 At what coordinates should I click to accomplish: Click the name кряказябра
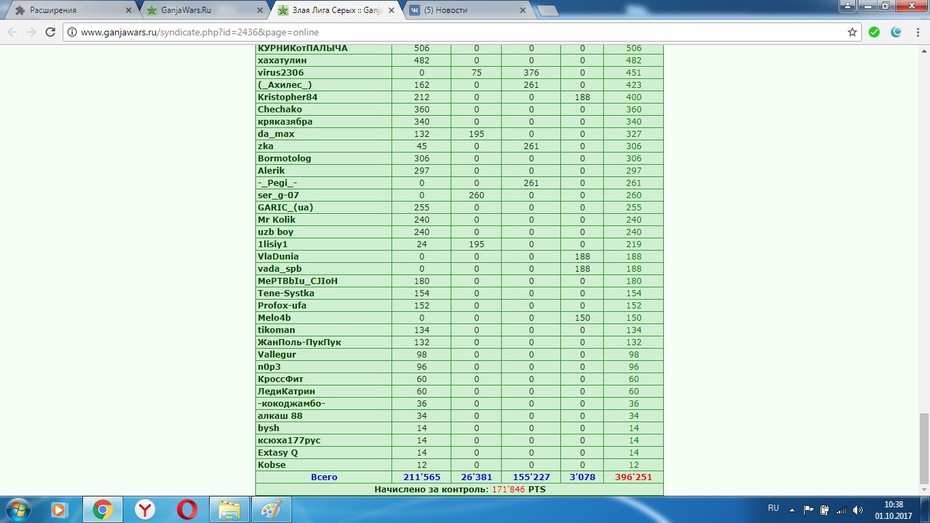[285, 122]
